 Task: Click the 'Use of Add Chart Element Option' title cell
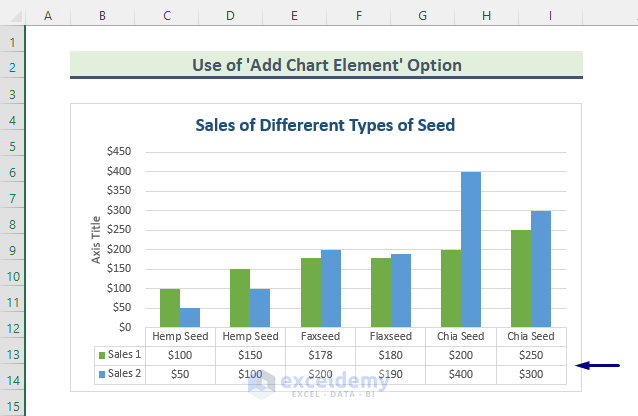326,65
